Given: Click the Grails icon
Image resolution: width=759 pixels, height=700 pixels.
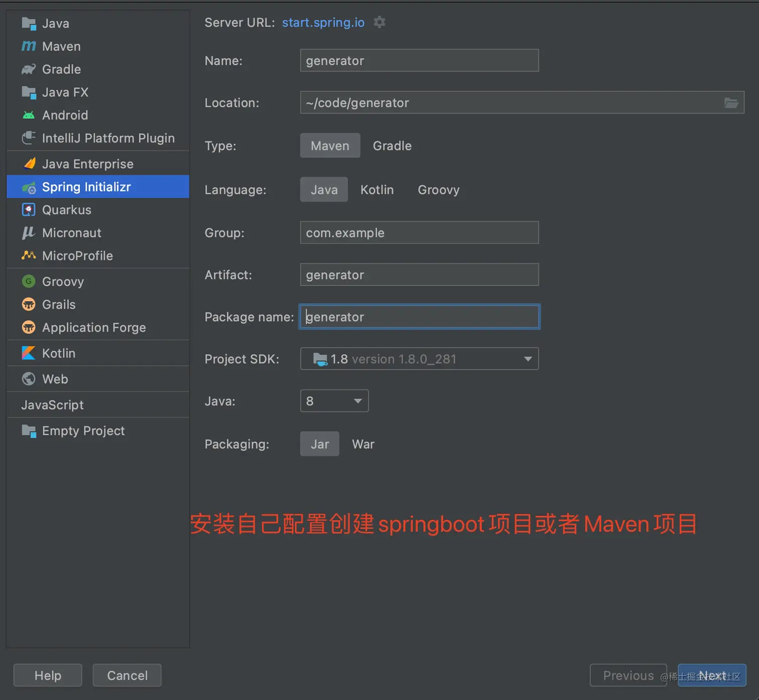Looking at the screenshot, I should pos(29,304).
